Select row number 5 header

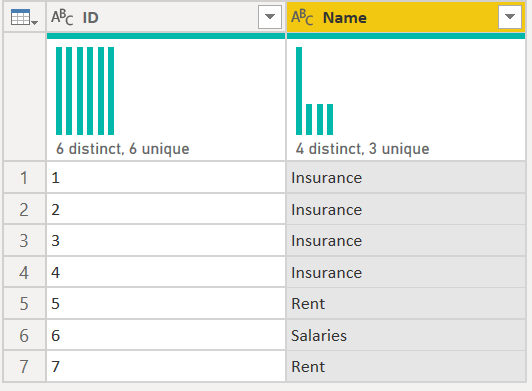(24, 303)
